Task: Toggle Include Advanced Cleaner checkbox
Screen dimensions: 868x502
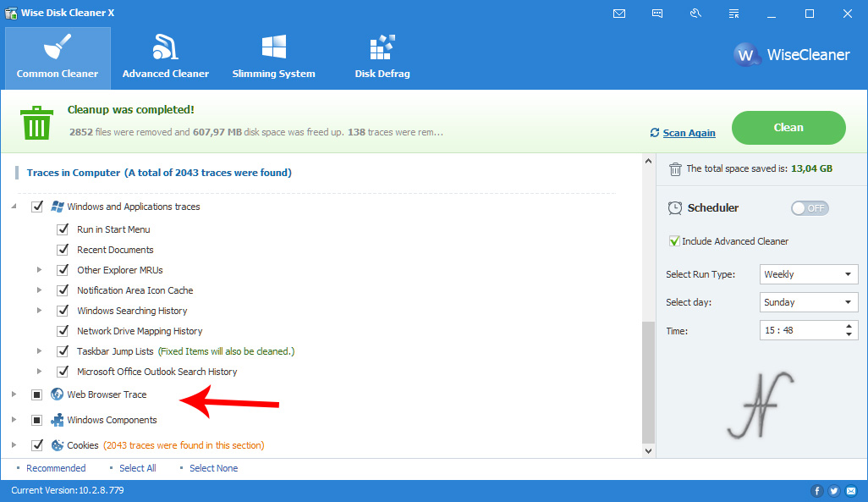Action: 674,241
